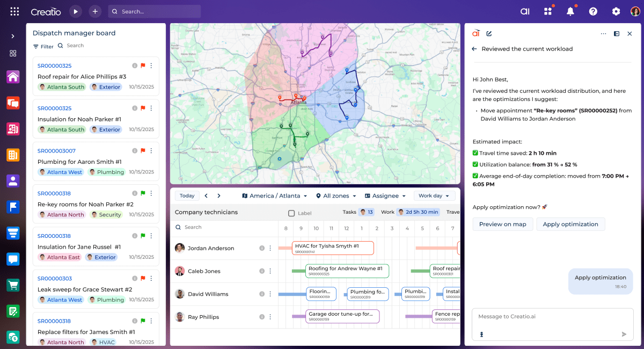Image resolution: width=644 pixels, height=349 pixels.
Task: Click the Apply optimization button
Action: [570, 224]
